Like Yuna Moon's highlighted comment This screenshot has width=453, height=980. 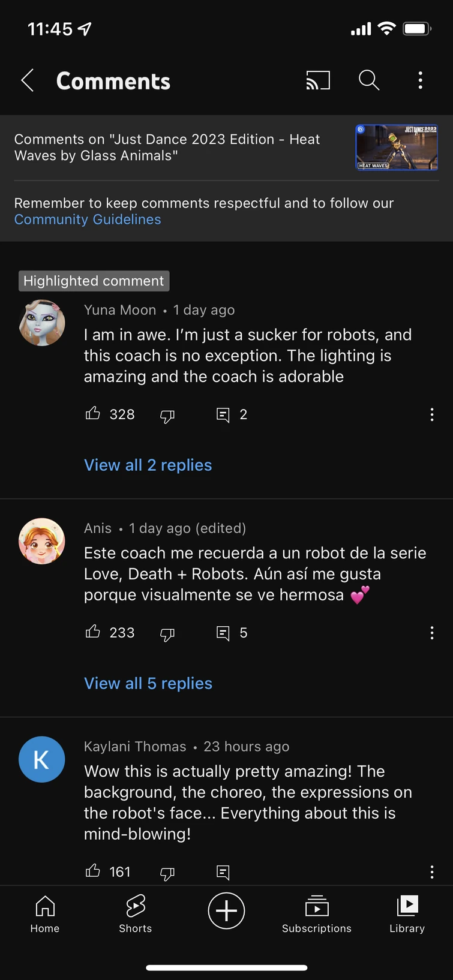pos(93,413)
